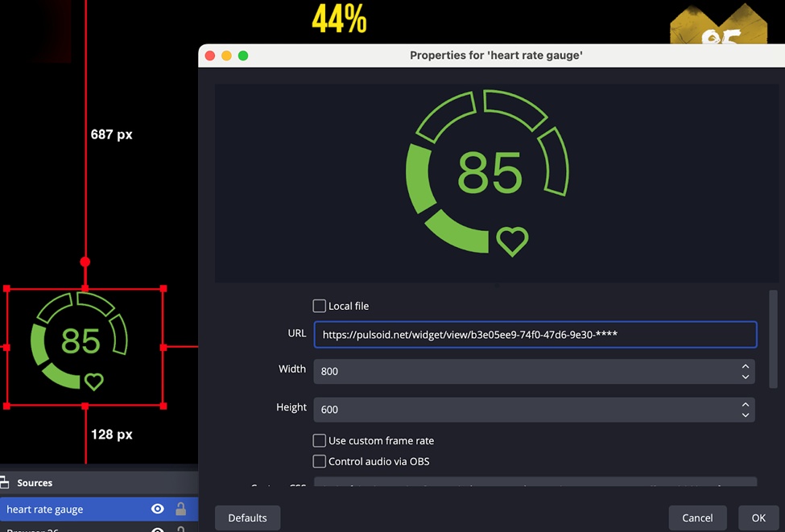The width and height of the screenshot is (785, 532).
Task: Decrease Height using the down stepper arrow
Action: click(746, 414)
